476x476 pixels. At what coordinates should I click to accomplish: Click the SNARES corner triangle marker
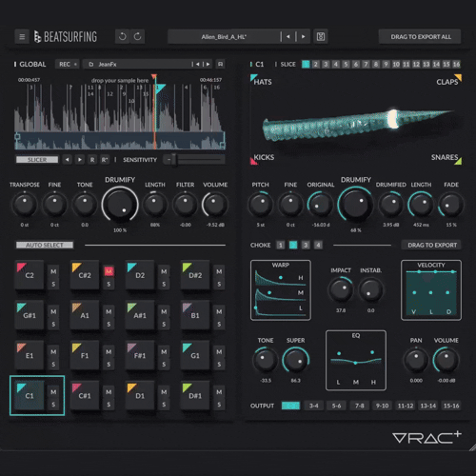pyautogui.click(x=458, y=161)
